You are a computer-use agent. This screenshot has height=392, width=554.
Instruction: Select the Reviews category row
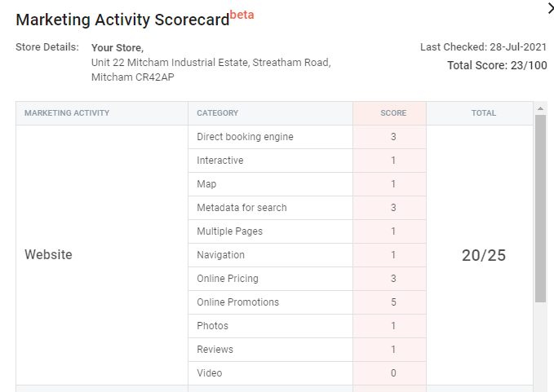pyautogui.click(x=307, y=350)
